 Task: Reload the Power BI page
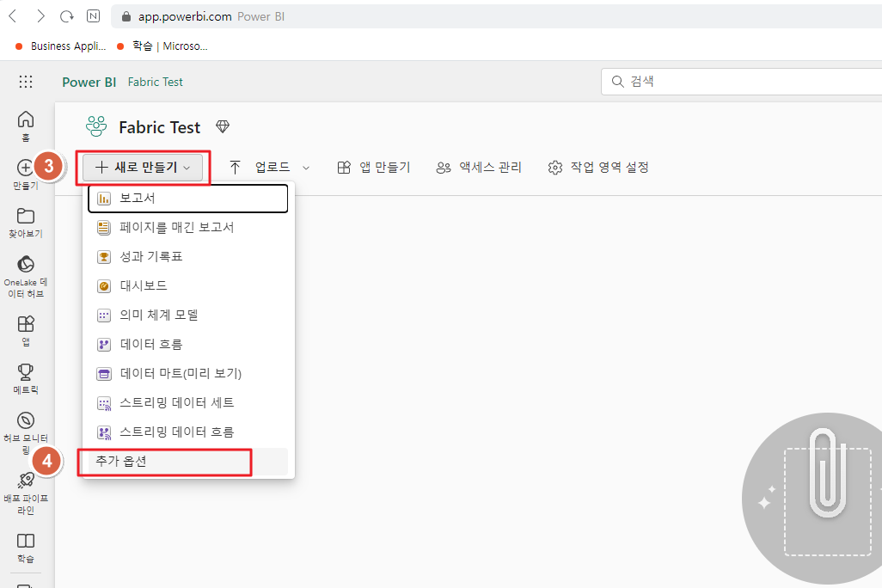click(66, 16)
